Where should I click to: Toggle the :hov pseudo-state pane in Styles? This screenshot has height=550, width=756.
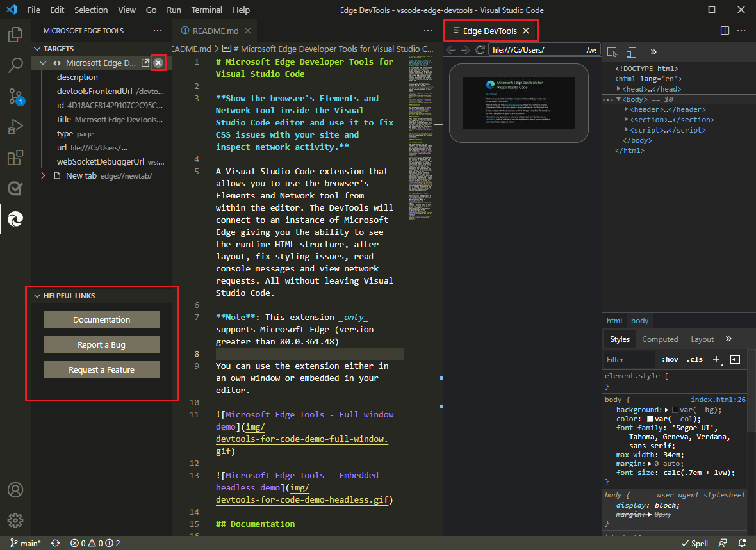pyautogui.click(x=670, y=359)
